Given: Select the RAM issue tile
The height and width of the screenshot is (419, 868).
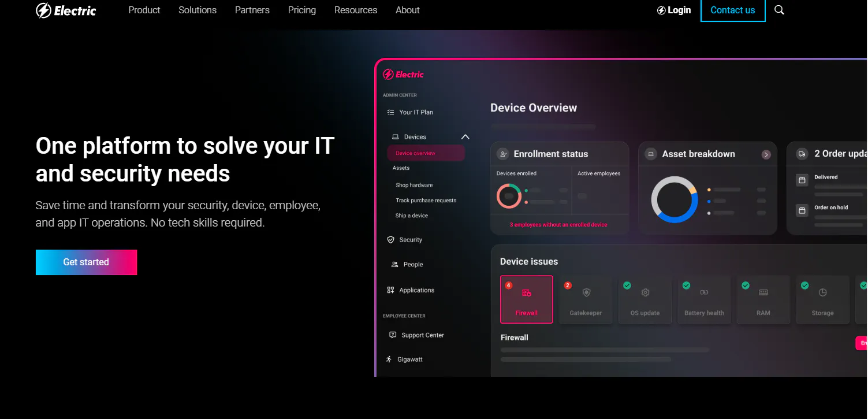Looking at the screenshot, I should [x=763, y=299].
